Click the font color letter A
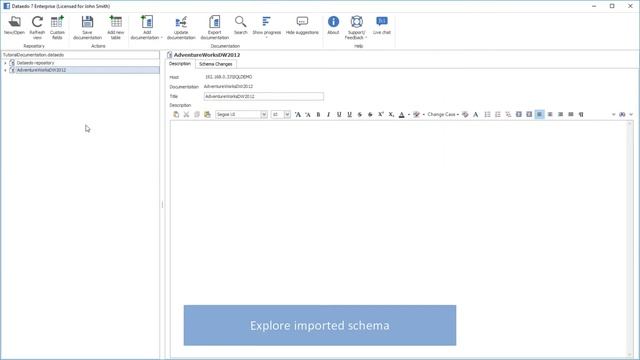The height and width of the screenshot is (360, 640). tap(402, 115)
